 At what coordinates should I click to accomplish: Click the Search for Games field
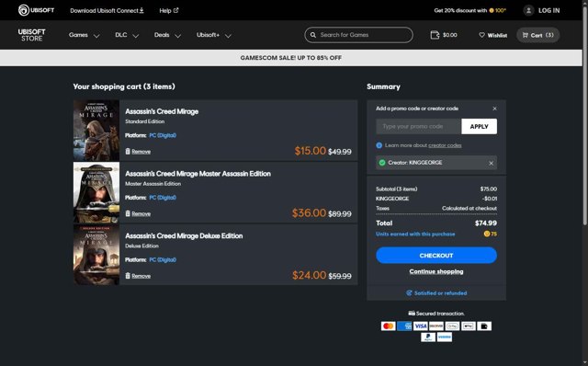359,35
